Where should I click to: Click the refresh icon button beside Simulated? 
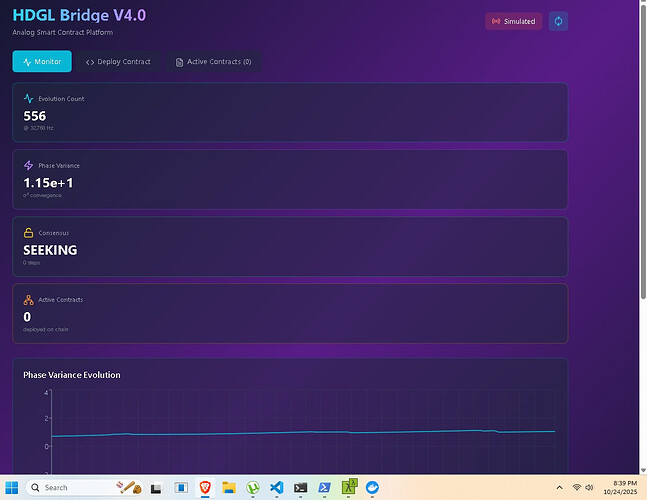[x=558, y=21]
